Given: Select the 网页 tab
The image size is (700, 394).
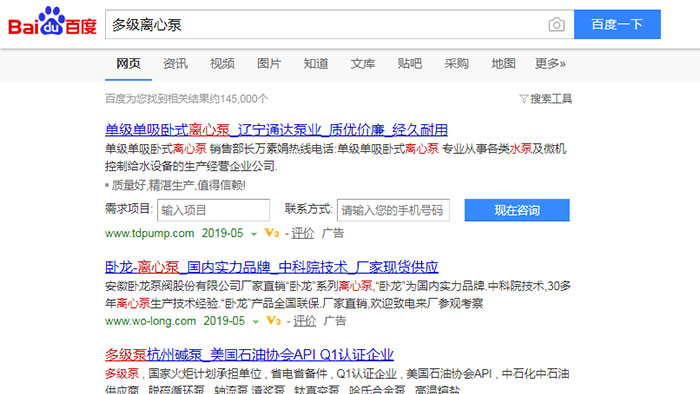Looking at the screenshot, I should 129,64.
